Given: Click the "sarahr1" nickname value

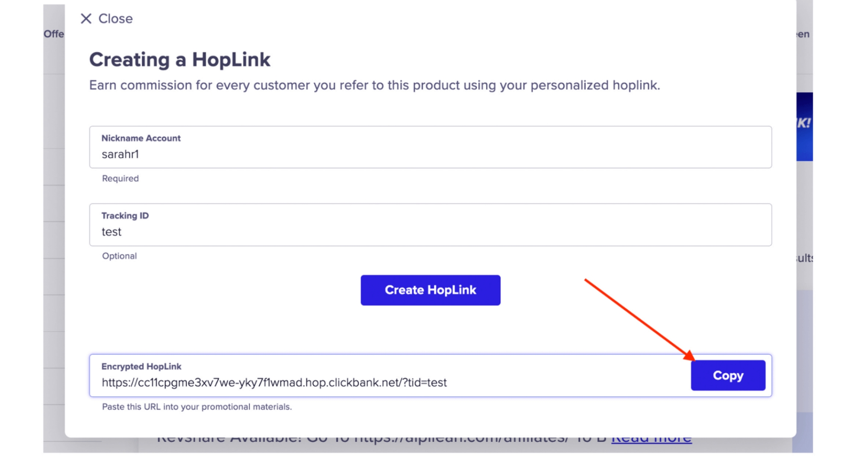Looking at the screenshot, I should (x=120, y=155).
